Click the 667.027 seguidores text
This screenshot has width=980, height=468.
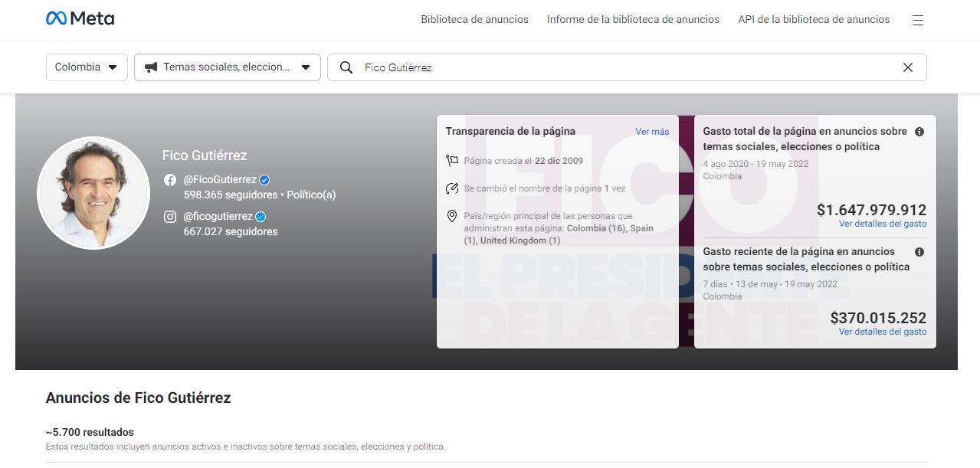coord(231,231)
